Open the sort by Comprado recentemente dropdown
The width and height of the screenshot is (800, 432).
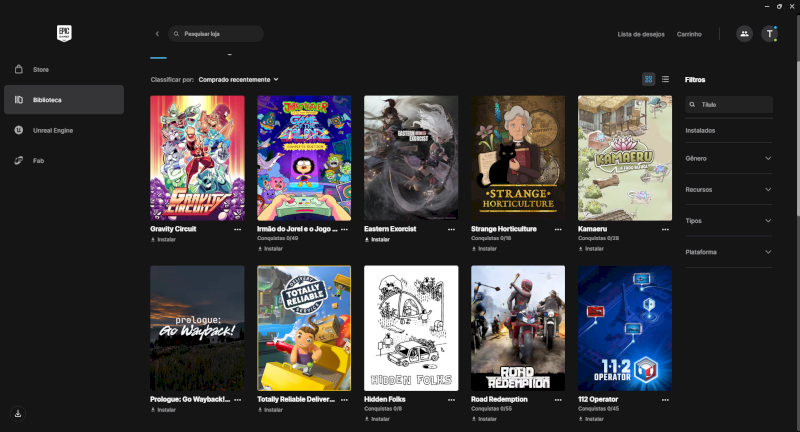238,79
